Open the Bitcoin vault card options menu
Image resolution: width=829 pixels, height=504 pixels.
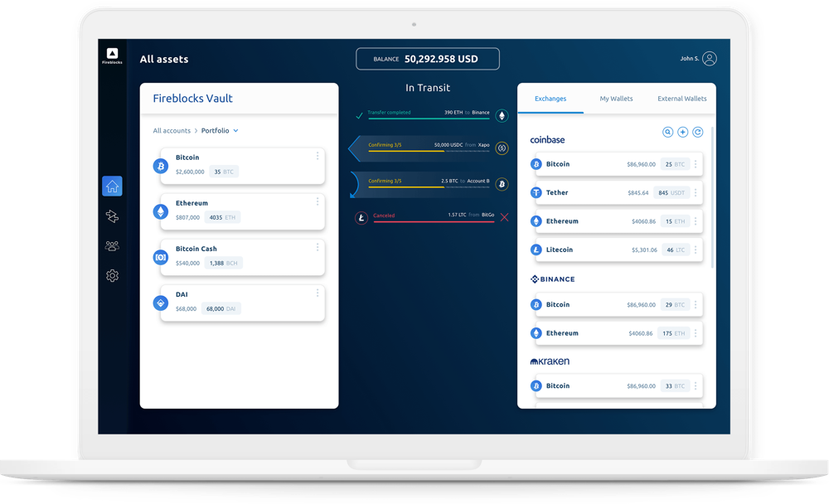point(317,156)
